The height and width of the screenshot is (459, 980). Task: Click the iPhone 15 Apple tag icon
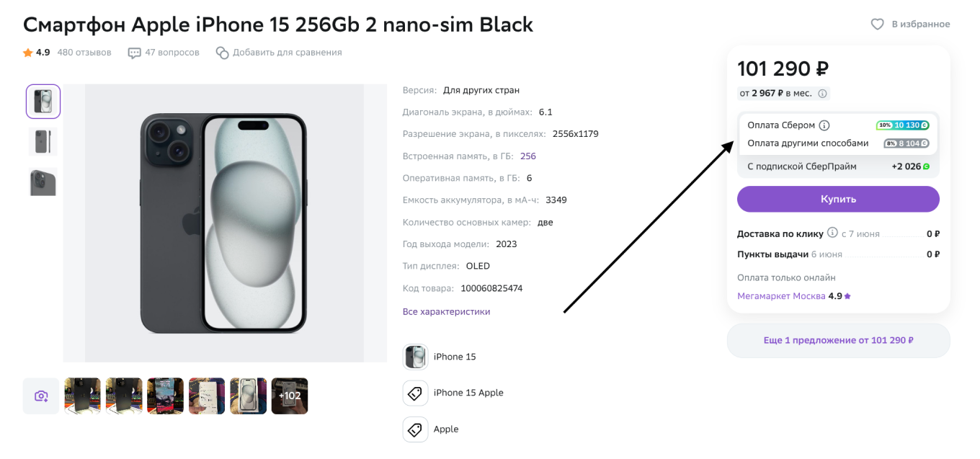point(415,393)
